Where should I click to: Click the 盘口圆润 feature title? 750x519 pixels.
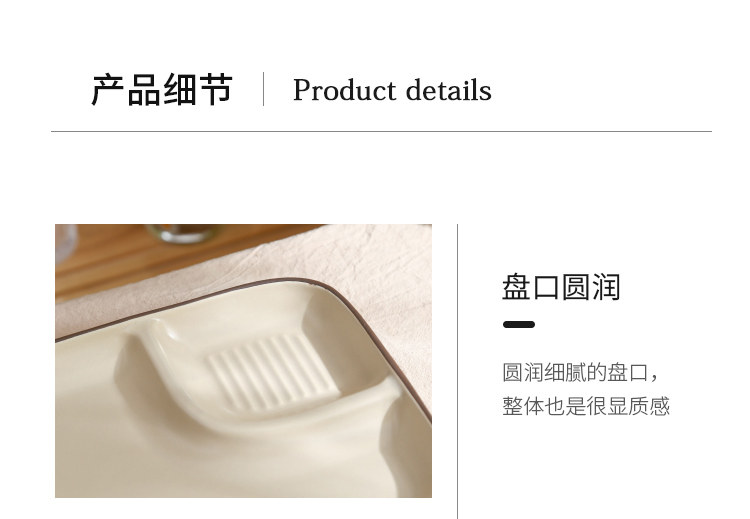point(561,287)
